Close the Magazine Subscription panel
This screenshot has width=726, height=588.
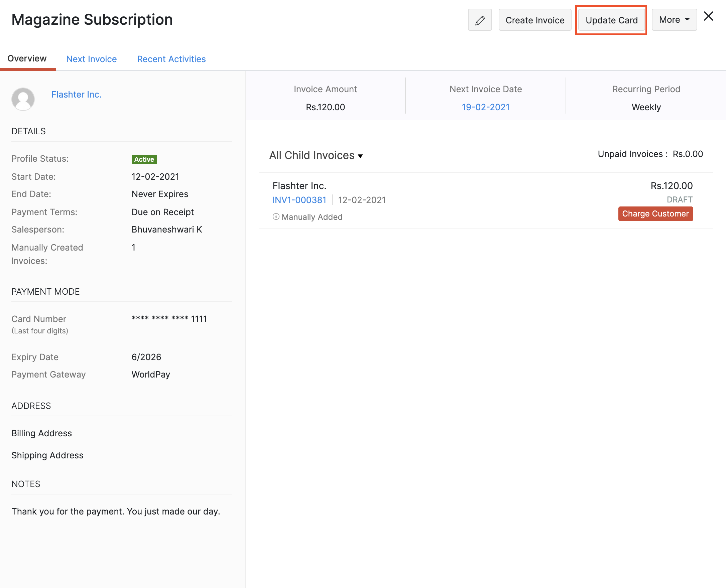(x=708, y=16)
